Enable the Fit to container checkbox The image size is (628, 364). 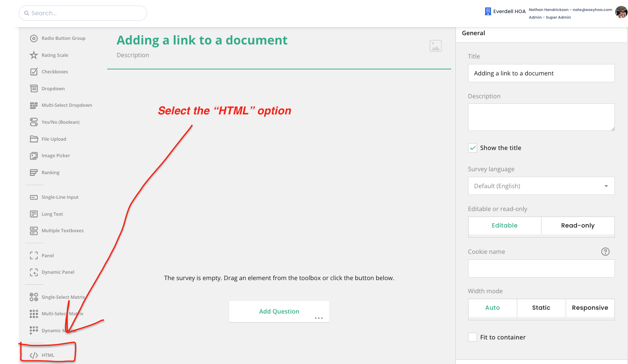pyautogui.click(x=472, y=337)
